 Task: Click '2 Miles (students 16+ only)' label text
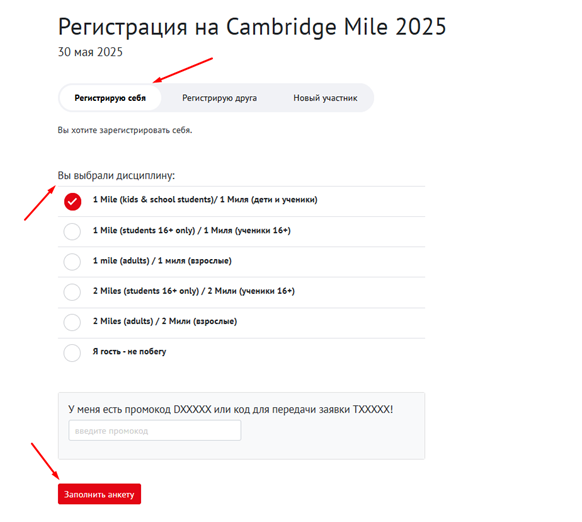(194, 291)
